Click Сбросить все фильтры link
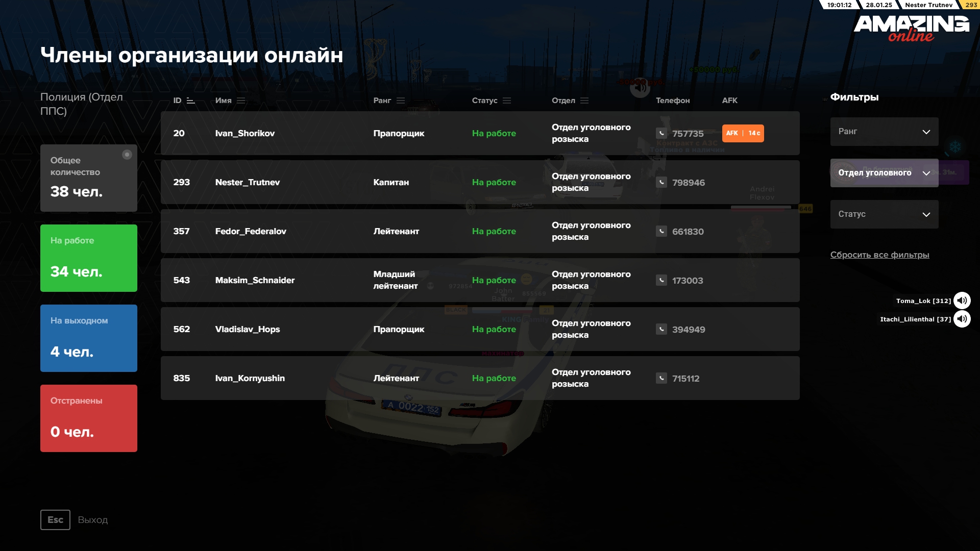 [879, 255]
